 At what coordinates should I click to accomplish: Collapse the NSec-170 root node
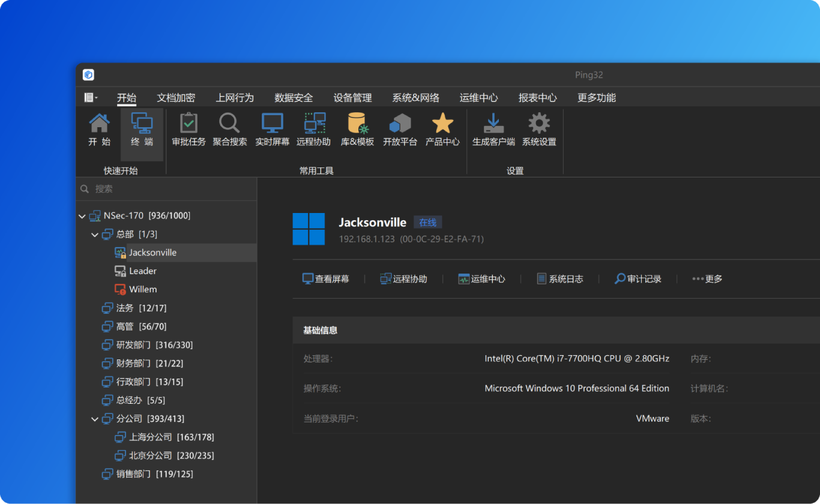tap(82, 216)
